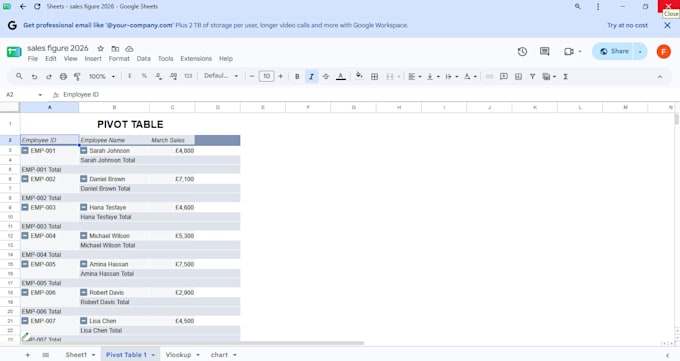Open more number formats (123)
The width and height of the screenshot is (680, 361).
(x=188, y=76)
